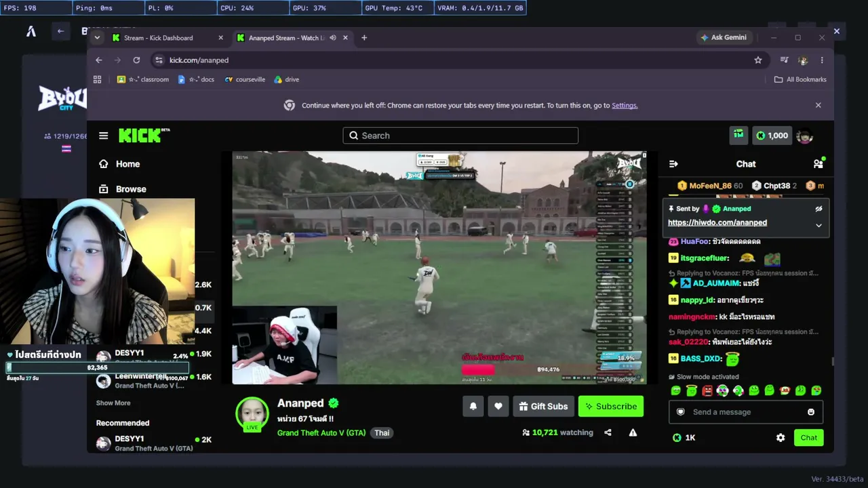868x488 pixels.
Task: Open the chat identity badge icon
Action: 681,412
